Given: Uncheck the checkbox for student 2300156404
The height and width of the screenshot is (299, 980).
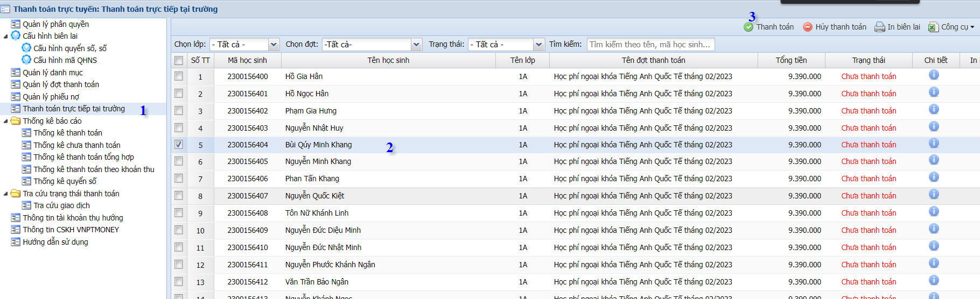Looking at the screenshot, I should [x=179, y=145].
